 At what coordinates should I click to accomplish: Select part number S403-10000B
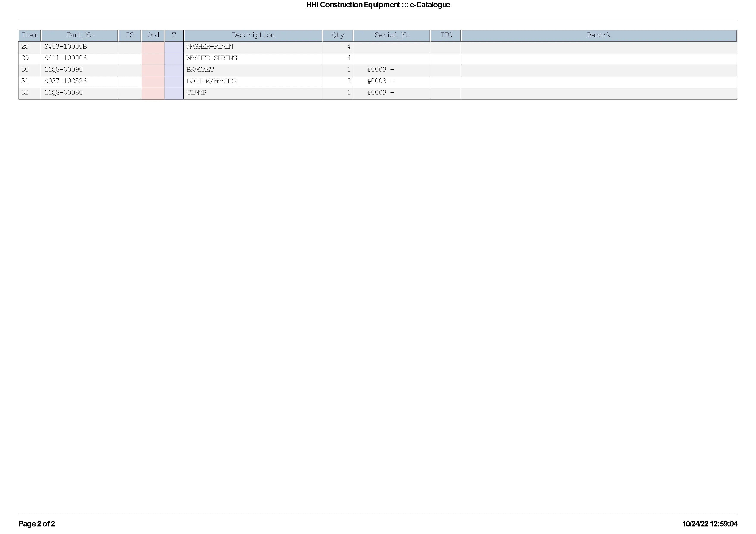pyautogui.click(x=66, y=47)
